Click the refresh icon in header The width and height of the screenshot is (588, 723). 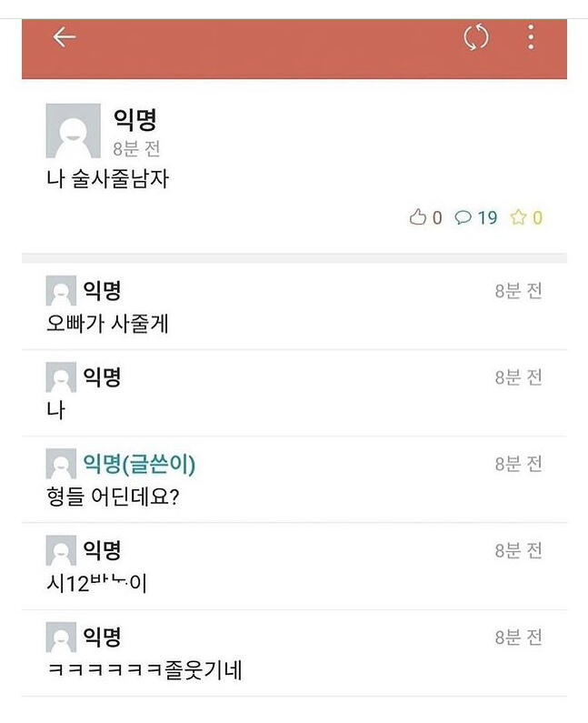[x=476, y=37]
